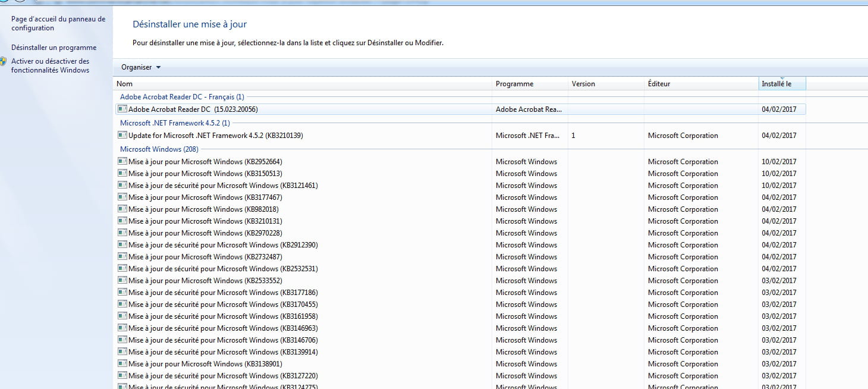Click the update icon for KB2952664
Image resolution: width=868 pixels, height=389 pixels.
pos(122,161)
